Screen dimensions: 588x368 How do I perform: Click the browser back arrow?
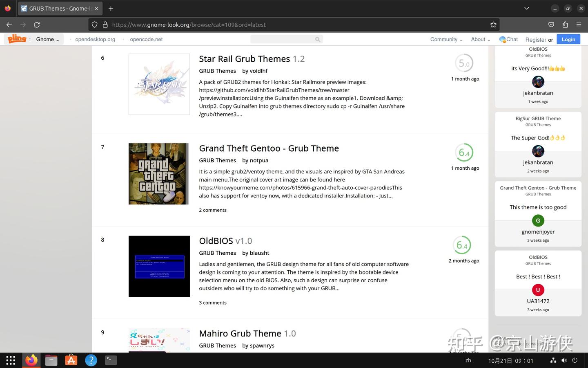coord(9,25)
